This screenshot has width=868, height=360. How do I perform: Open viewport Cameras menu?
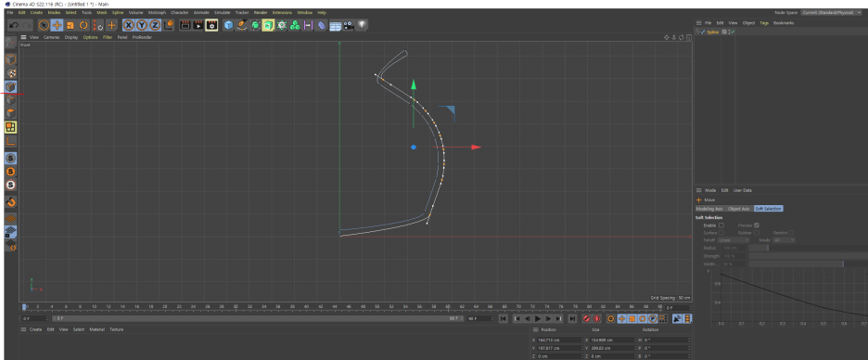coord(52,37)
